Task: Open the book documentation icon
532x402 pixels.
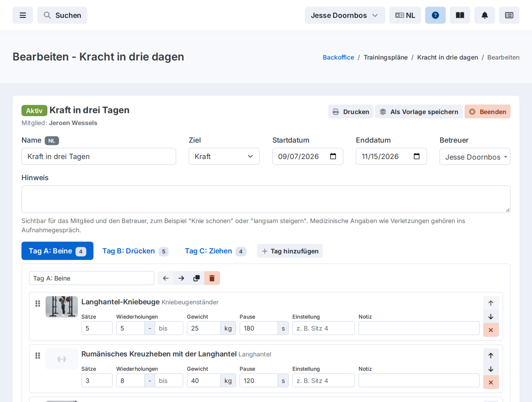Action: [460, 15]
